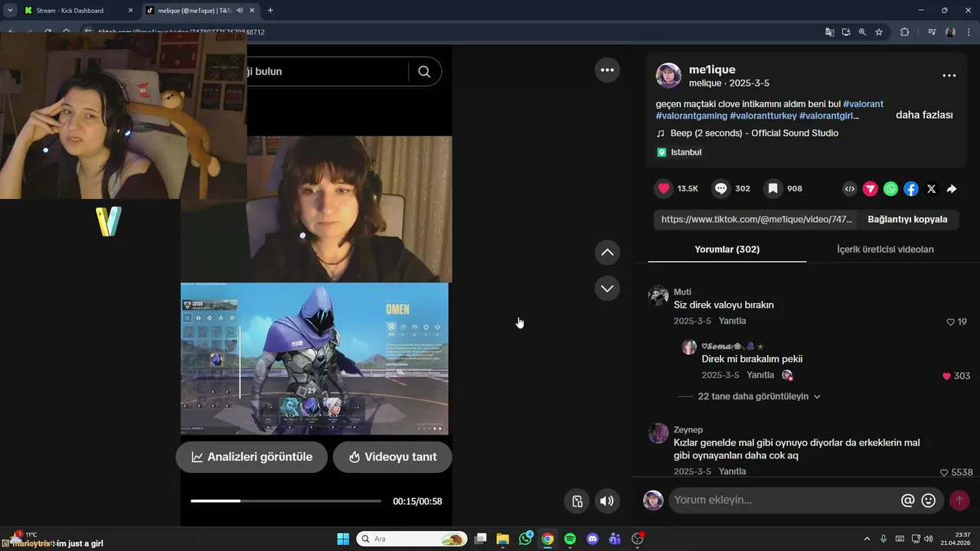Close the Stream - Kick Dashboard tab
980x551 pixels.
(130, 11)
